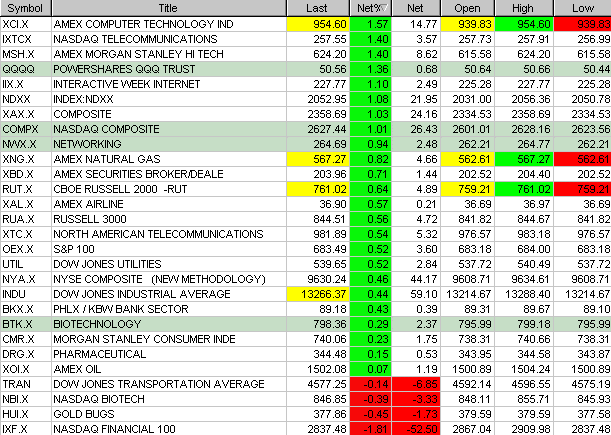Click the High column header

[523, 8]
